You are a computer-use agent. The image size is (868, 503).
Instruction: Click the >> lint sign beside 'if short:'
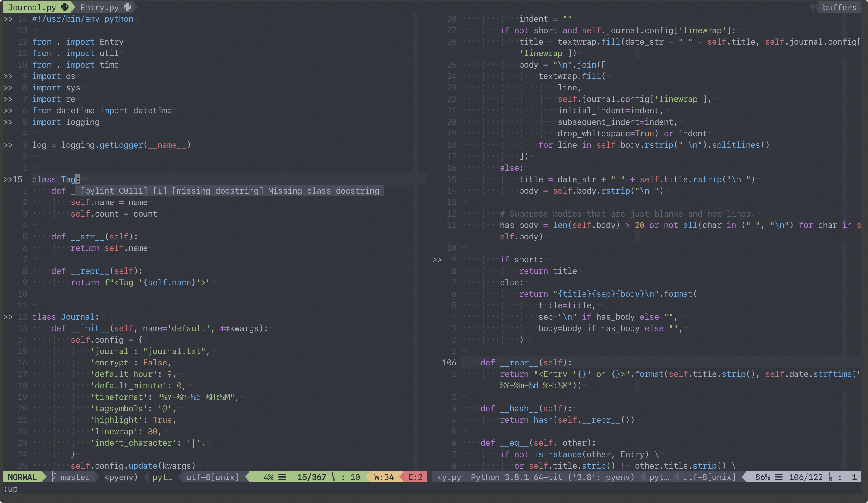tap(437, 260)
